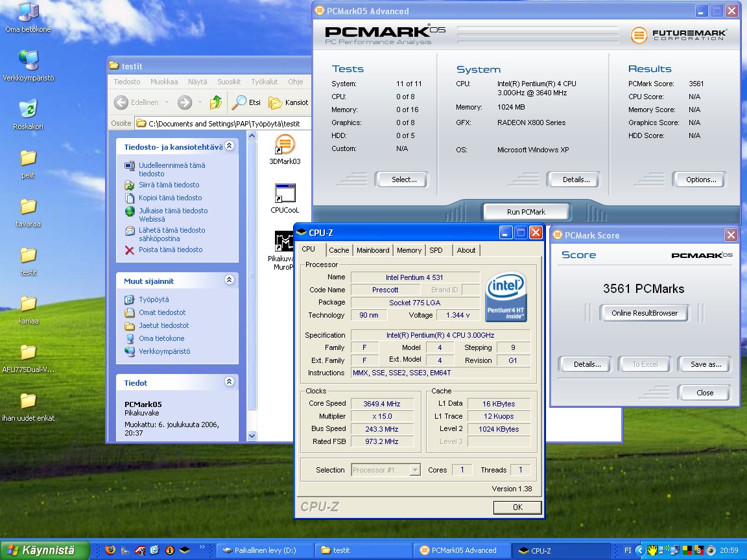Open the Muokkaa menu
The height and width of the screenshot is (560, 747).
coord(164,82)
